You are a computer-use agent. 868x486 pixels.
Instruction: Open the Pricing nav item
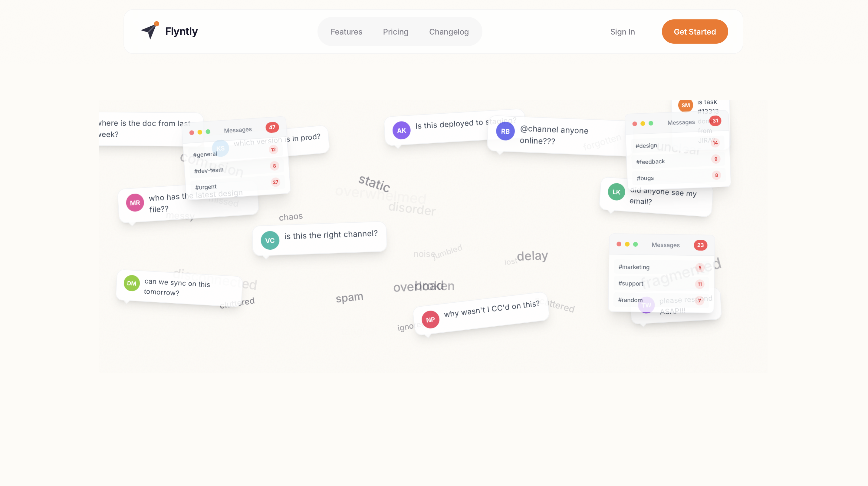point(395,32)
